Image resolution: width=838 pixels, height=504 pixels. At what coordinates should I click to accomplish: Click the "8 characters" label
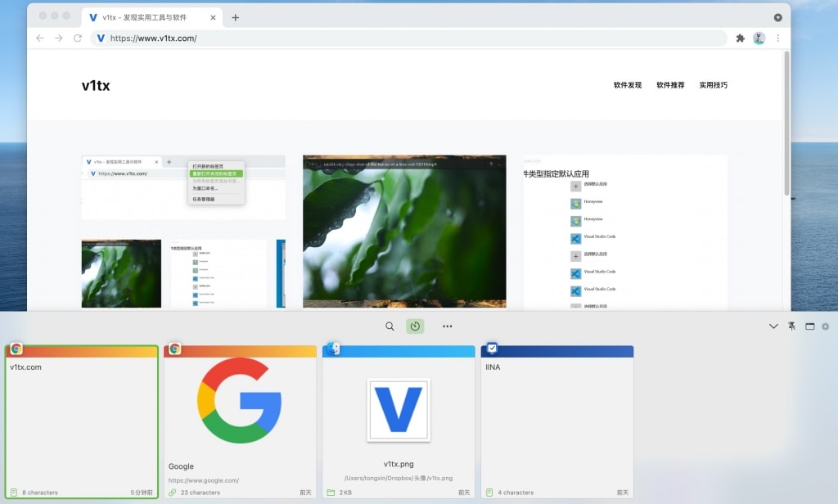point(40,493)
